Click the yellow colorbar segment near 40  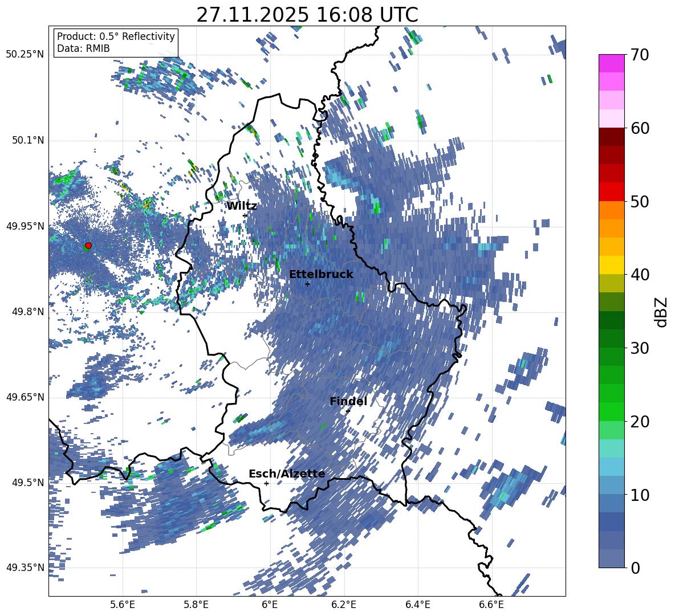(611, 265)
